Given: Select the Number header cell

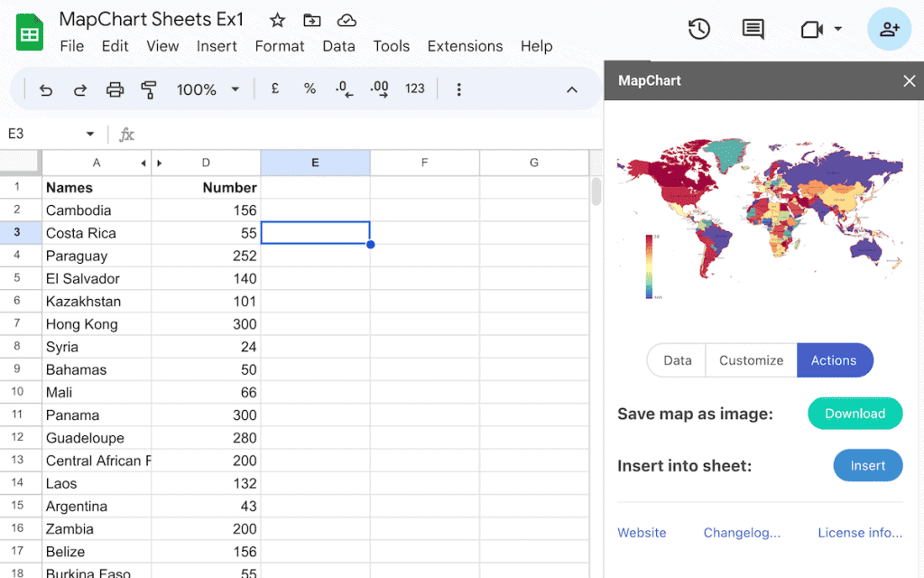Looking at the screenshot, I should point(206,188).
